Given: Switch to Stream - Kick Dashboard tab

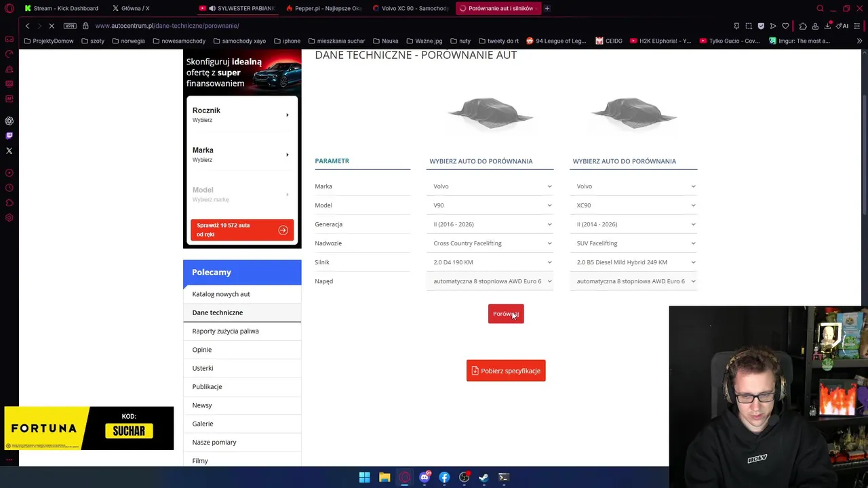Looking at the screenshot, I should coord(61,8).
